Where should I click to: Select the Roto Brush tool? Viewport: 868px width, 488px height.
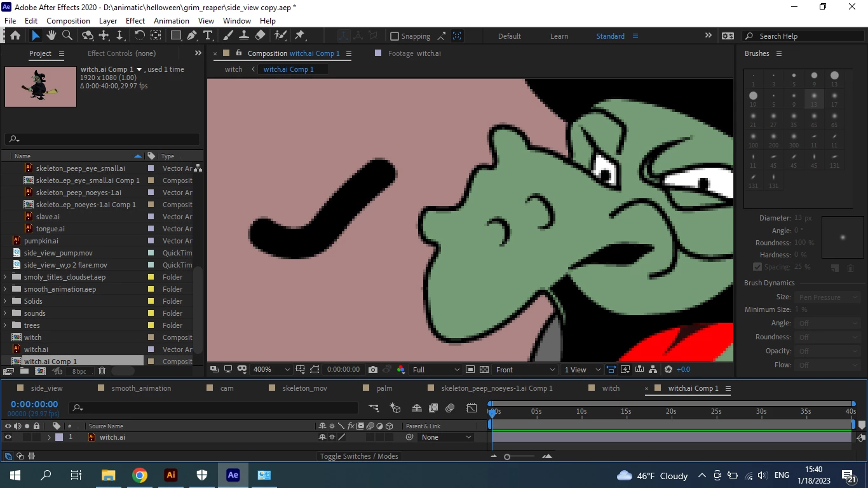[280, 36]
